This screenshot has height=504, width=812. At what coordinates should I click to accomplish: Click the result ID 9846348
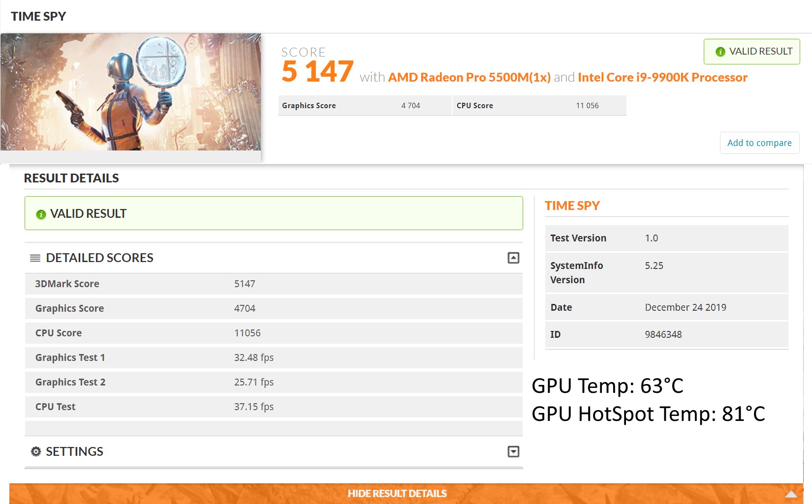(663, 334)
